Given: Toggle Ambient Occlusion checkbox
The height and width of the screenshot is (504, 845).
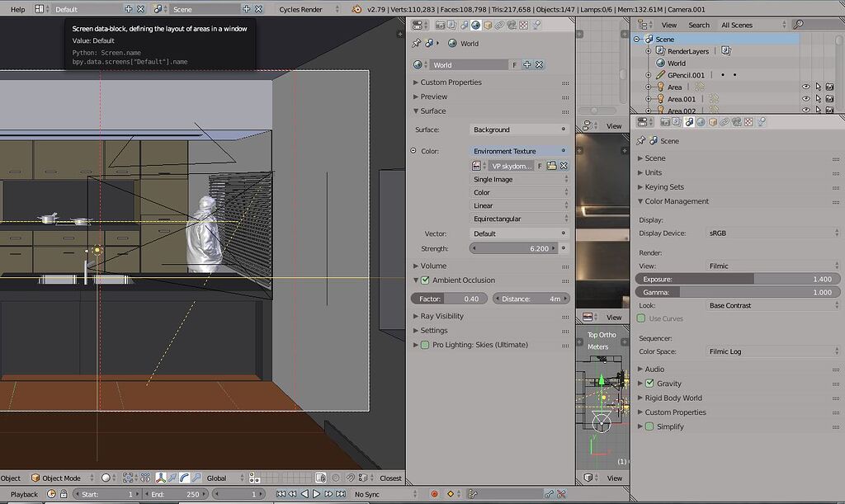Looking at the screenshot, I should [x=425, y=280].
